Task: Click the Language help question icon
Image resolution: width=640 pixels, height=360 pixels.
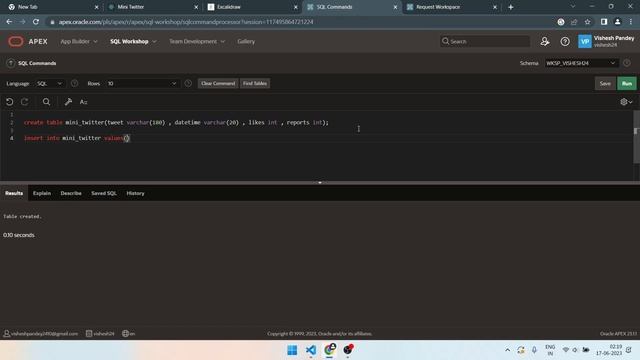Action: (74, 83)
